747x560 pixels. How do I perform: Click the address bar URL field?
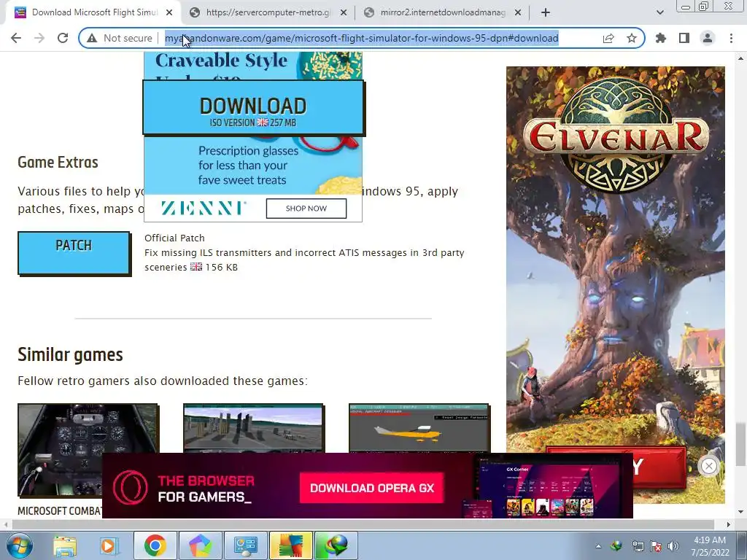click(x=361, y=38)
